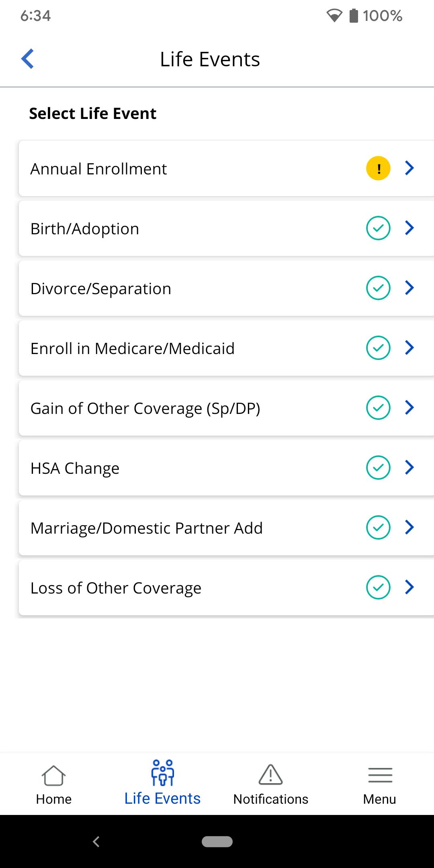Expand Marriage/Domestic Partner Add chevron
434x868 pixels.
point(409,527)
